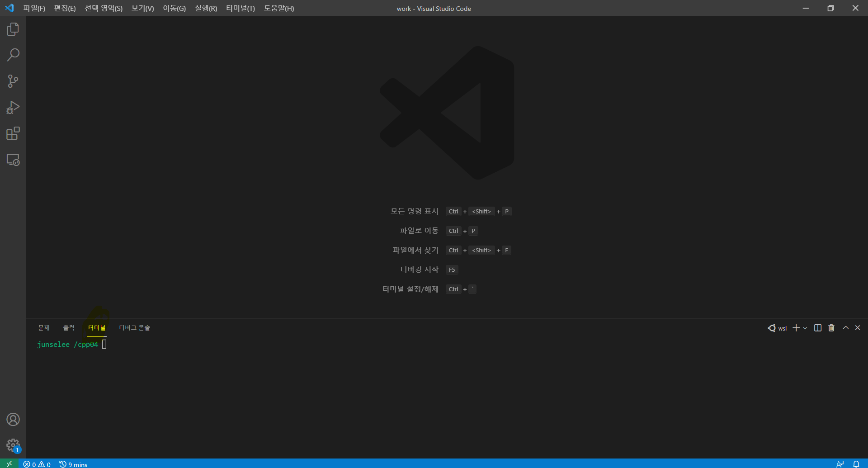Click the 모든 명령 표시 shortcut text
868x468 pixels.
pyautogui.click(x=415, y=211)
